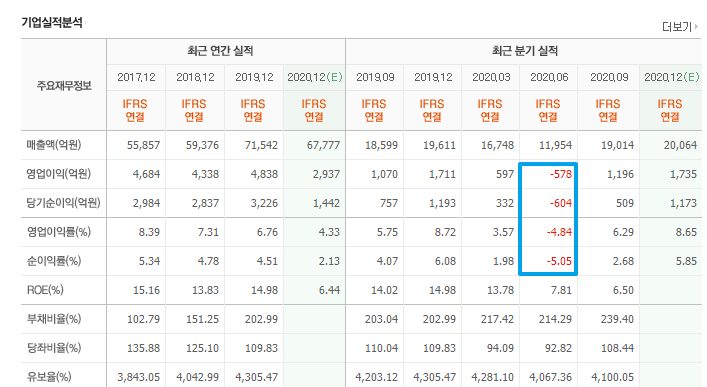Click the 매출액(억원) row label
Image resolution: width=707 pixels, height=387 pixels.
click(x=54, y=145)
